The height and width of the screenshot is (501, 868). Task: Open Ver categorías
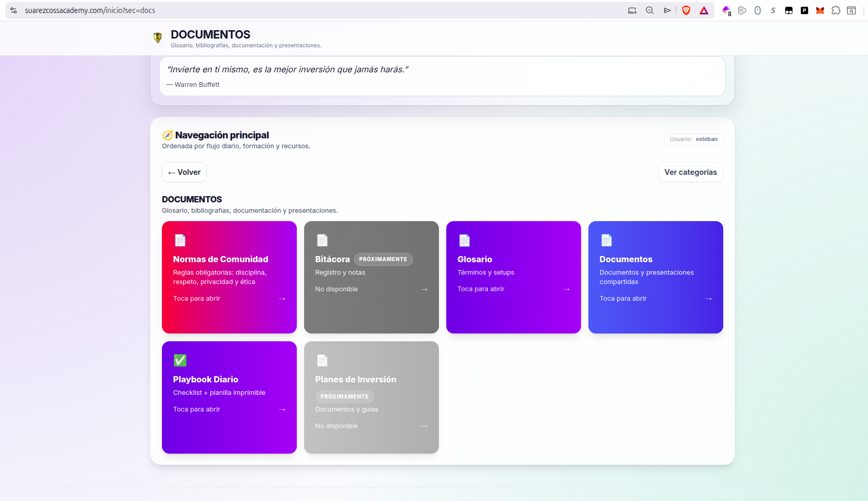pos(690,172)
